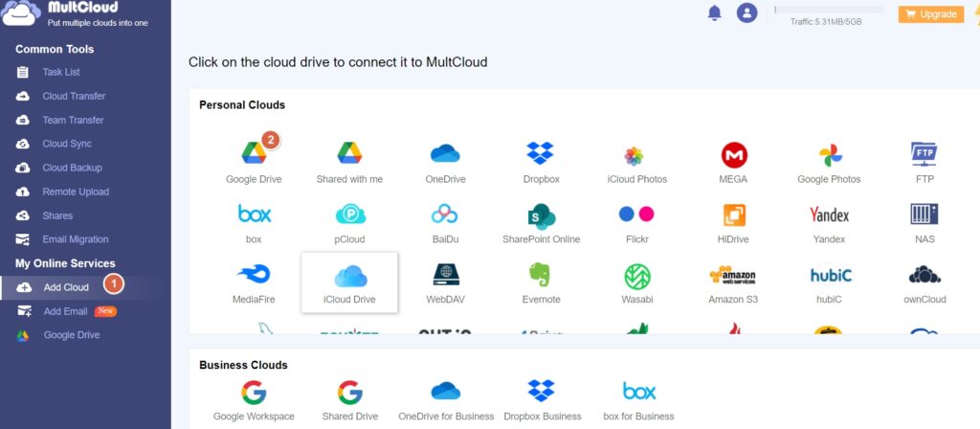Click the Upgrade button
The width and height of the screenshot is (980, 429).
tap(930, 14)
